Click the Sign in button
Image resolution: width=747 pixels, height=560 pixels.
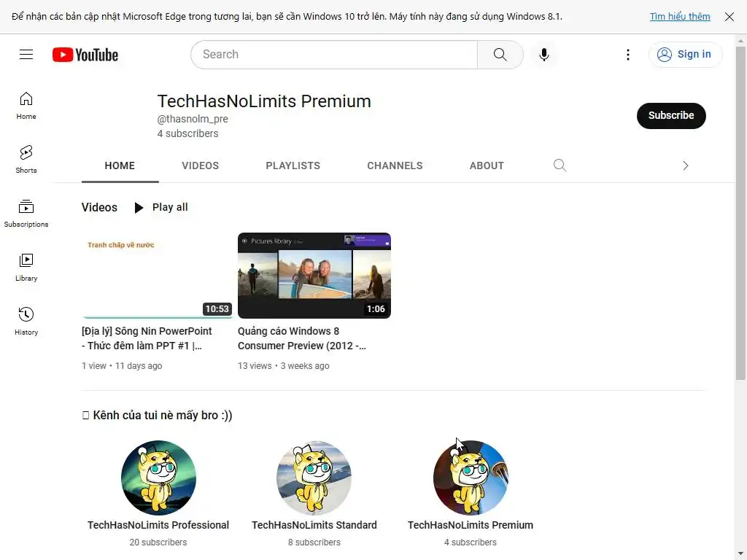685,54
